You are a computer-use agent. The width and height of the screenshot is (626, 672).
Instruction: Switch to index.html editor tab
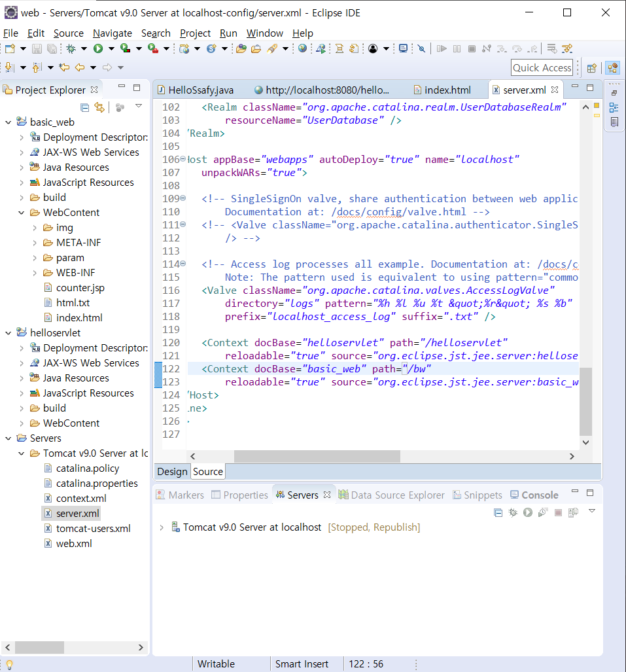[x=443, y=90]
